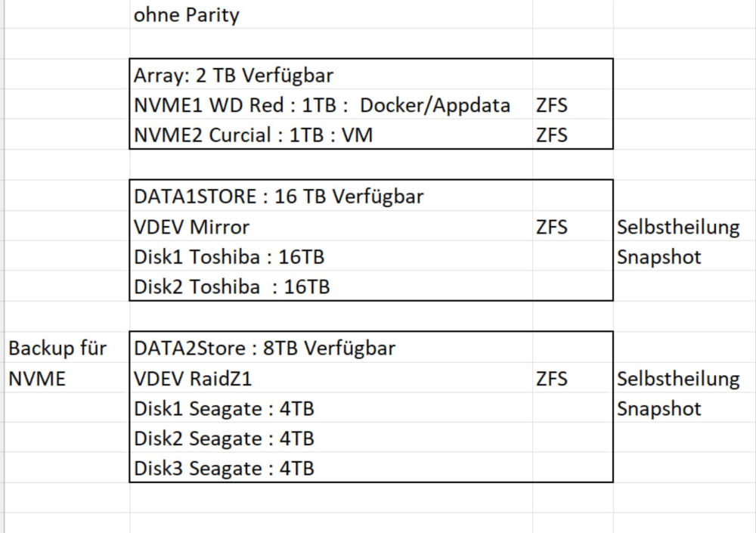Select the 'Disk1 Seagate : 4TB' cell

coord(331,407)
